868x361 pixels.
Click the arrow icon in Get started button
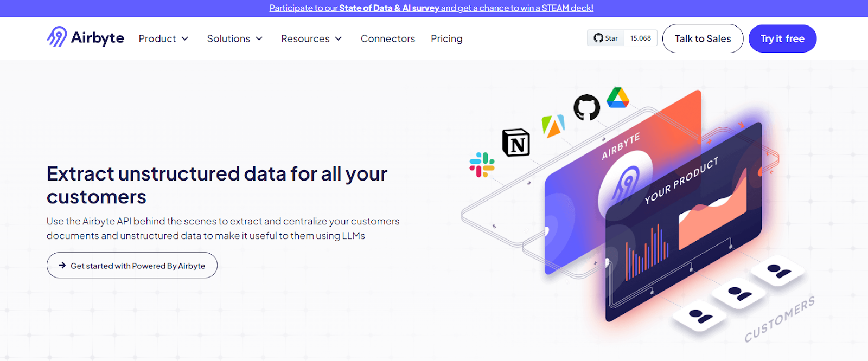[62, 266]
